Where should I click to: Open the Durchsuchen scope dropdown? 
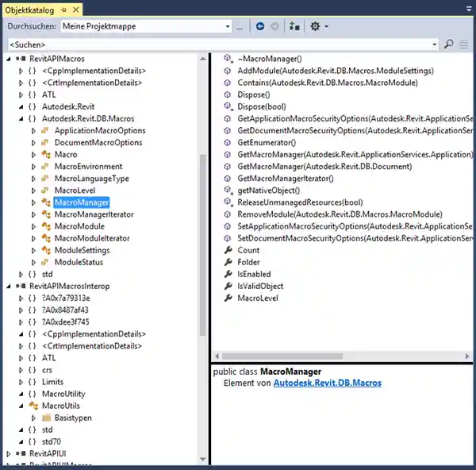(225, 26)
